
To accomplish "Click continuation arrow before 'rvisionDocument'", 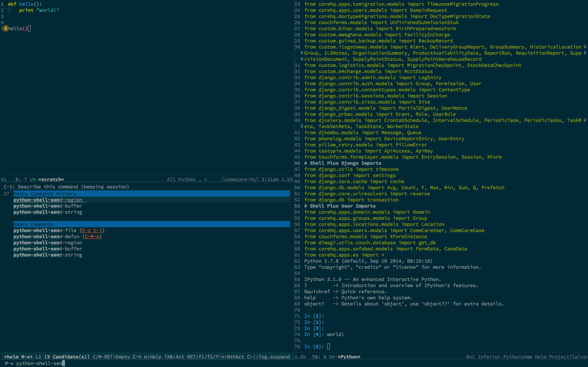I will 302,59.
